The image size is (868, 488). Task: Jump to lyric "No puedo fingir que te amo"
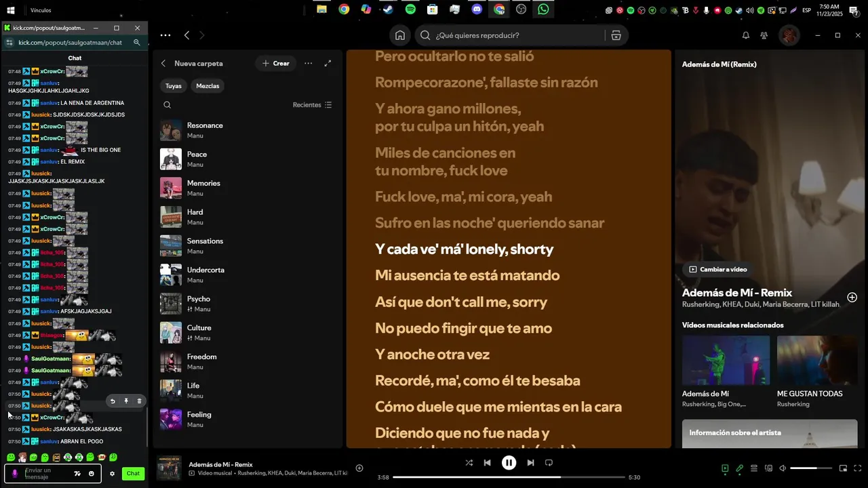[464, 328]
